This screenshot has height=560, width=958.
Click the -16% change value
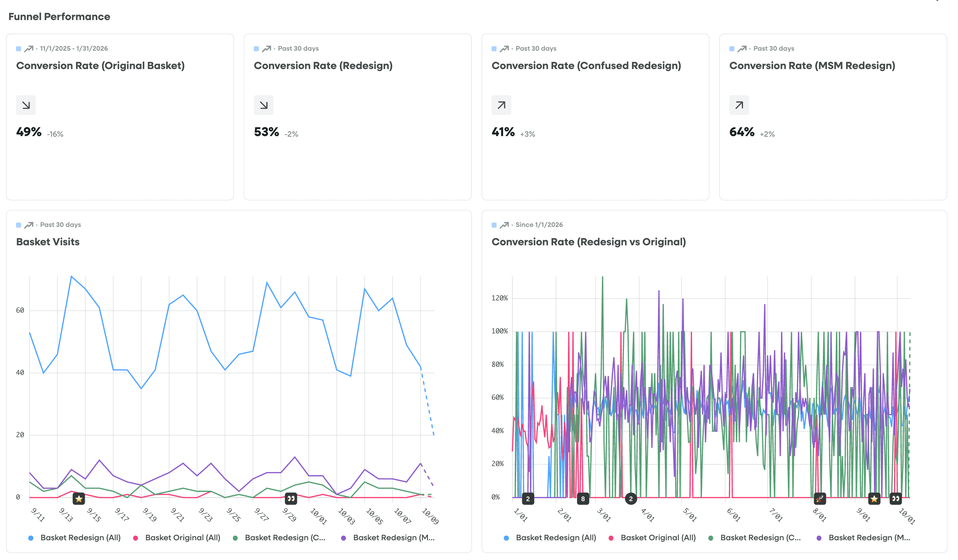pyautogui.click(x=55, y=134)
